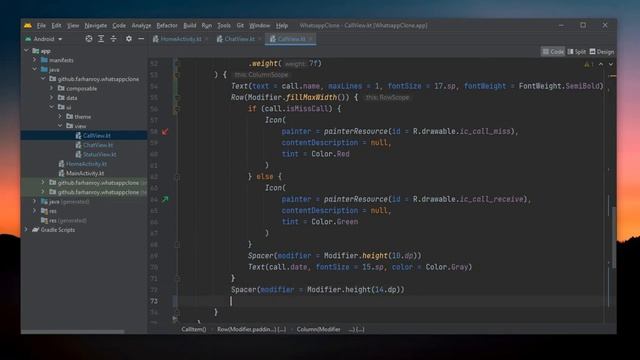Open the Code menu

point(119,25)
